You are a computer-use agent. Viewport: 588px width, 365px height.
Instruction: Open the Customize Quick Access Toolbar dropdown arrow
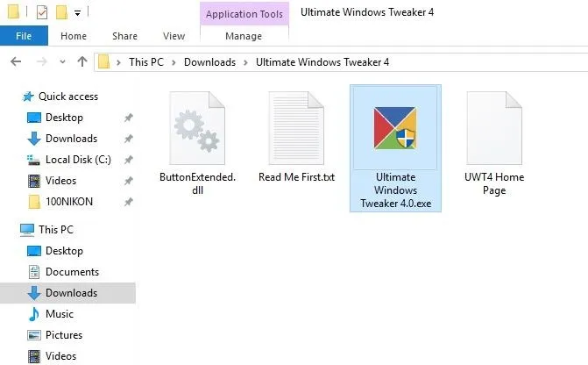click(x=77, y=13)
